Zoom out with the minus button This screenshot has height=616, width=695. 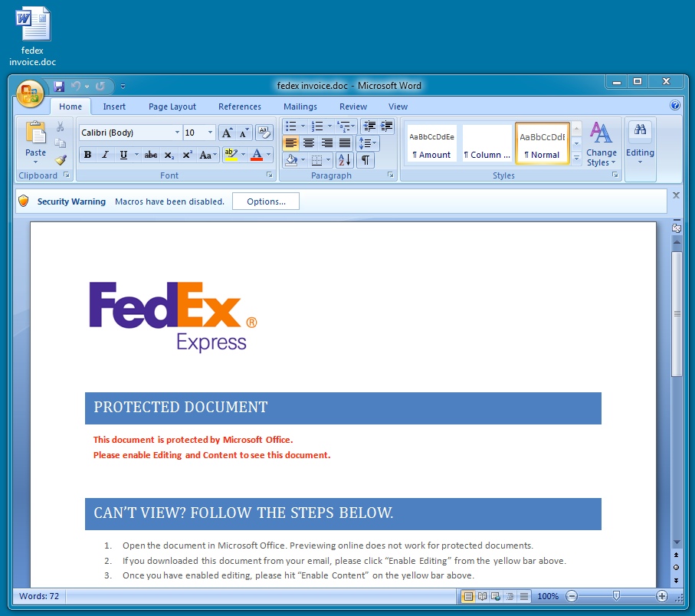pos(572,597)
